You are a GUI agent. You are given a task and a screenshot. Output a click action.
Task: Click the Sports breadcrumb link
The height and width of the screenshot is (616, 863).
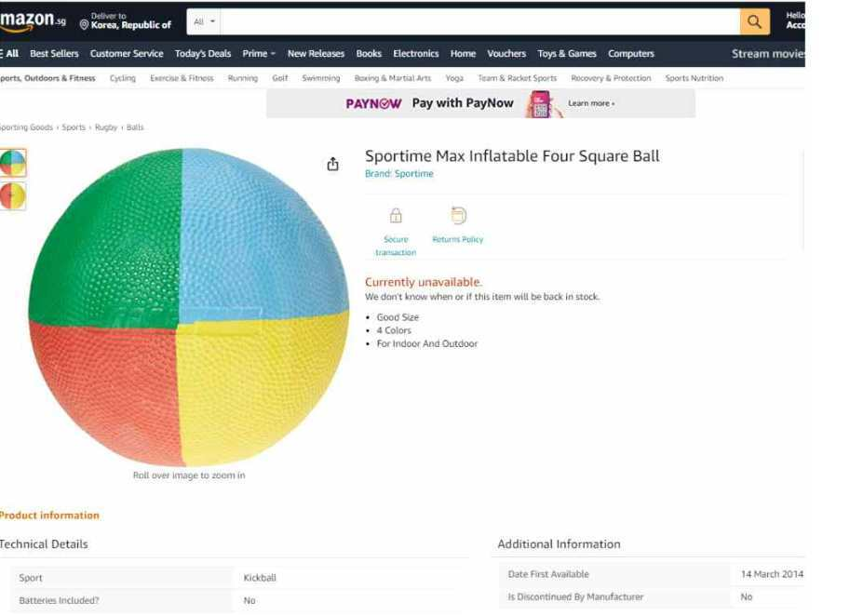click(74, 127)
